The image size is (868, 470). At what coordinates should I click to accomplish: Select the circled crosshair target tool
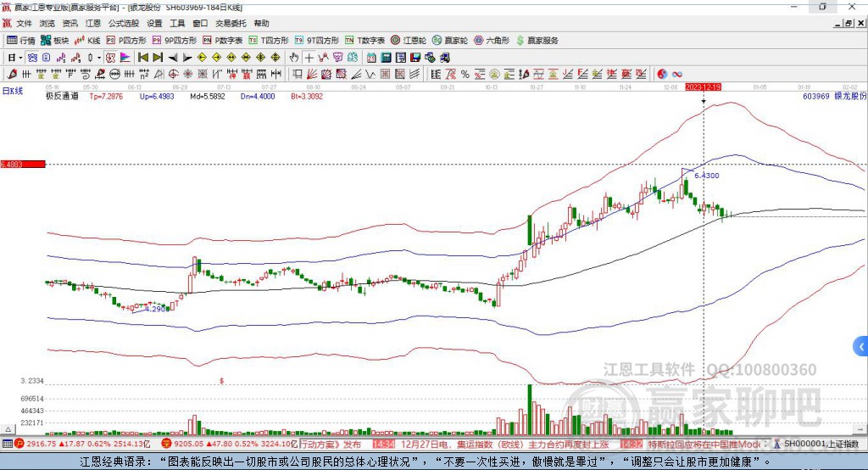point(173,74)
